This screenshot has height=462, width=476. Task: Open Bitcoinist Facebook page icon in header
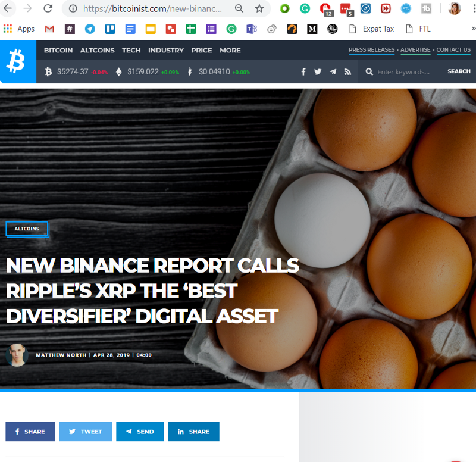(303, 71)
